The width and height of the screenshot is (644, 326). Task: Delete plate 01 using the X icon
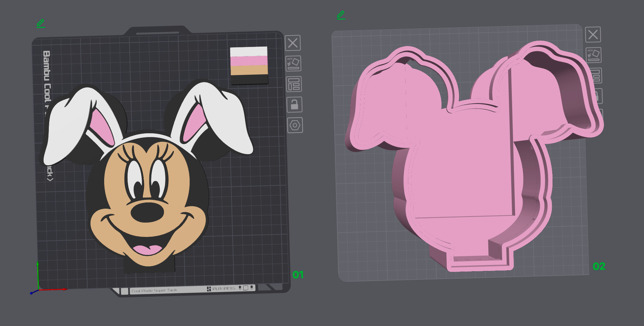point(293,43)
